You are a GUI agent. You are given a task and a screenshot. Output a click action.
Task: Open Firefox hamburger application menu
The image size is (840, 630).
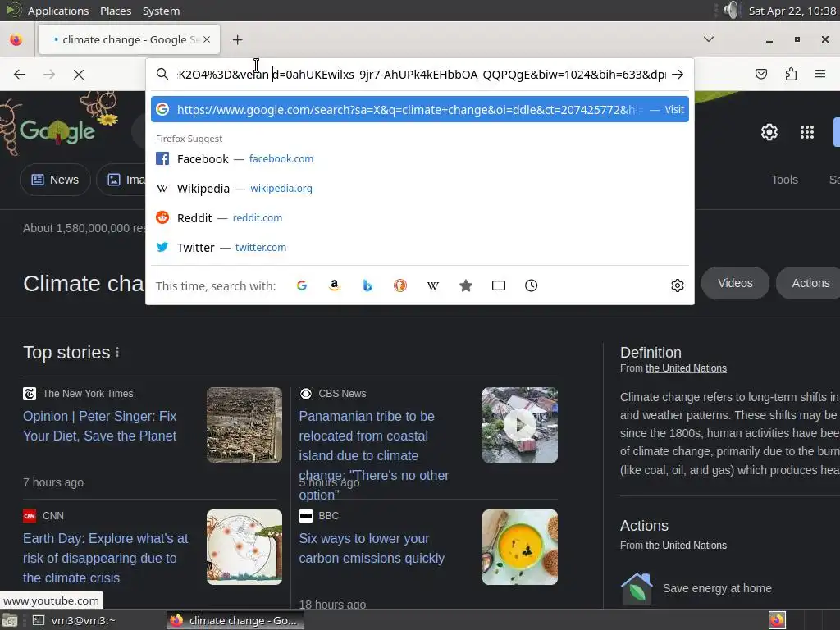(x=820, y=74)
